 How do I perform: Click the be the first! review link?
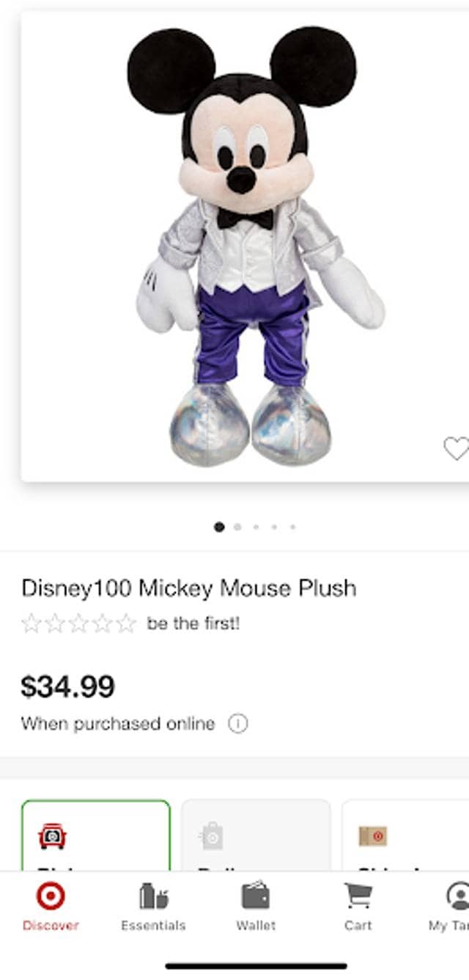[193, 624]
